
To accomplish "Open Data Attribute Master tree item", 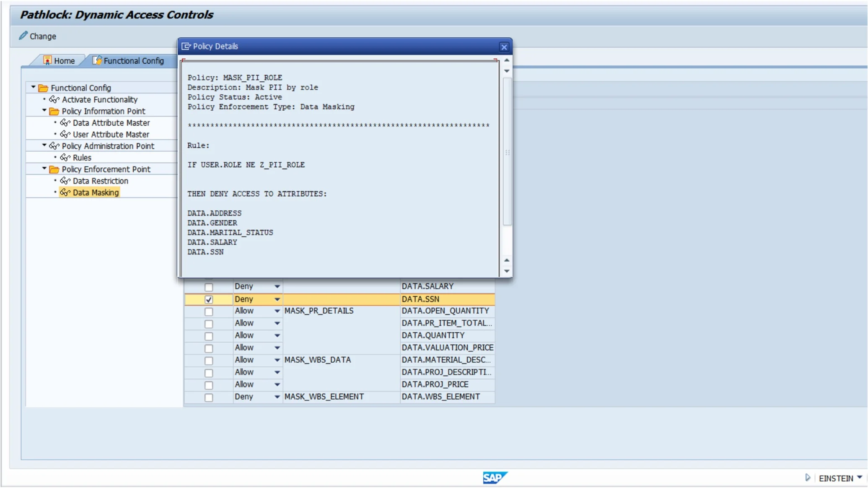I will point(111,123).
